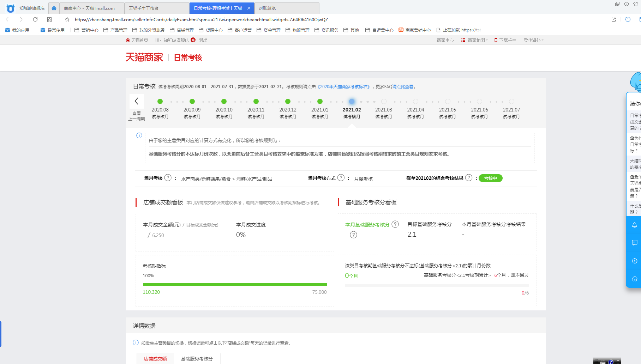Click the 查看上一周期 left chevron

coord(136,102)
